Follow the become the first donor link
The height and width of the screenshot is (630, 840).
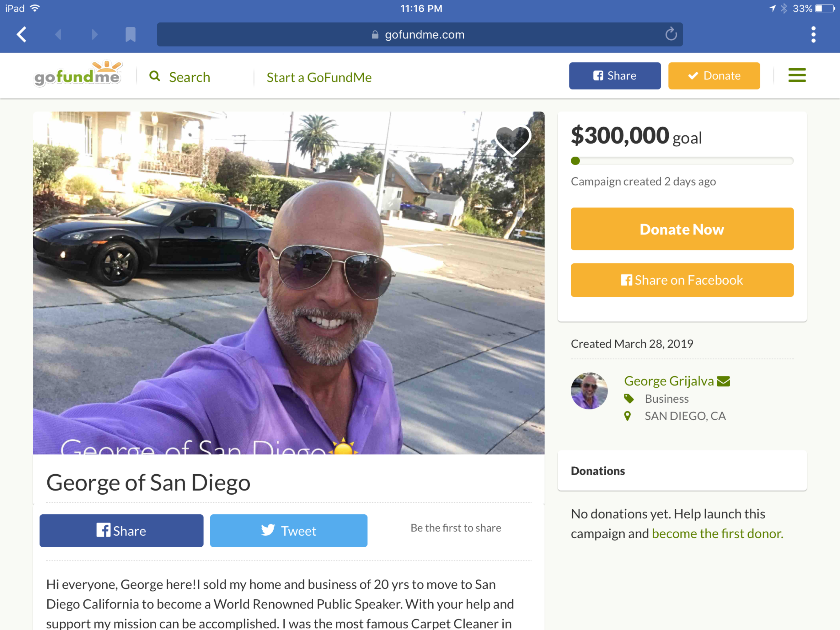[717, 533]
